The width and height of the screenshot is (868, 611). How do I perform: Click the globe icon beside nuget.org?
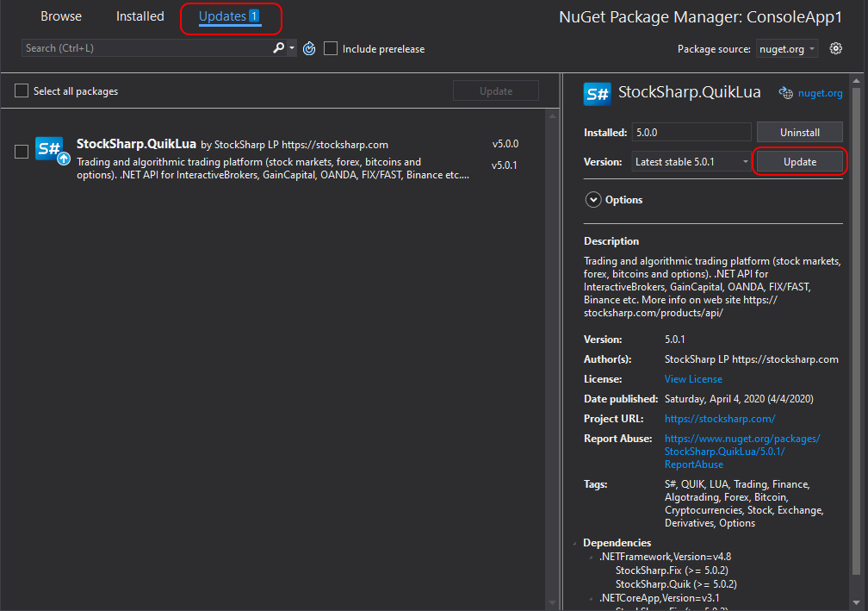785,93
